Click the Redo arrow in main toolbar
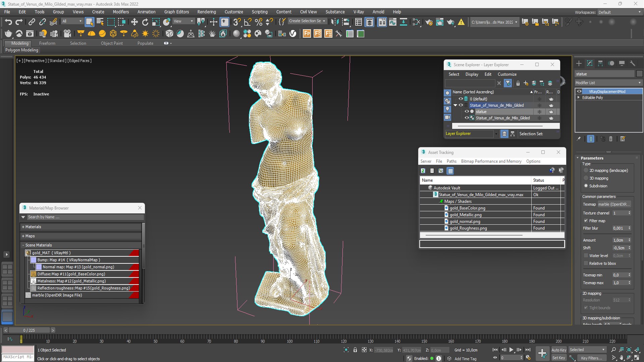 (19, 22)
